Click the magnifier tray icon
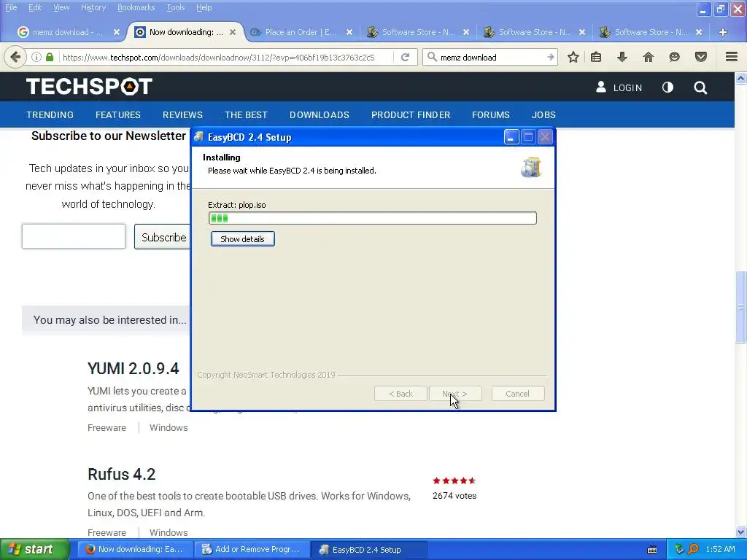The image size is (747, 560). pyautogui.click(x=693, y=549)
